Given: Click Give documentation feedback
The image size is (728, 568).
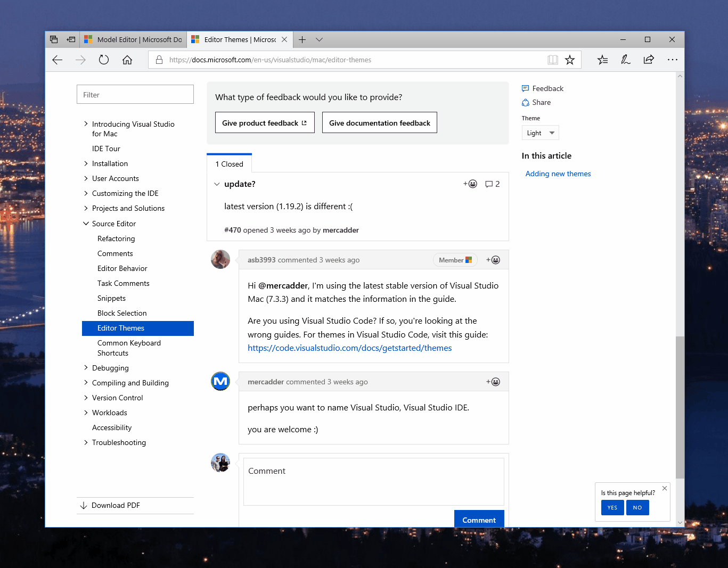Looking at the screenshot, I should pos(379,122).
